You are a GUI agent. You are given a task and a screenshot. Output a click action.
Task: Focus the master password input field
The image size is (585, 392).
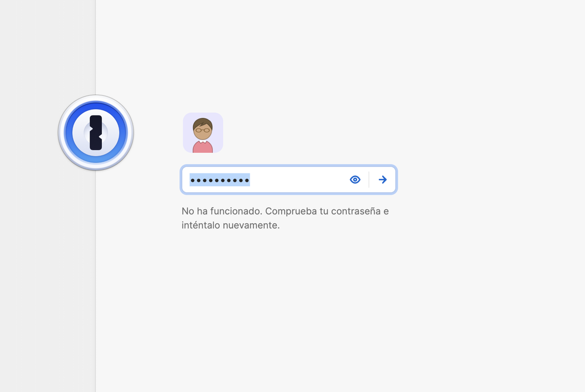coord(293,179)
